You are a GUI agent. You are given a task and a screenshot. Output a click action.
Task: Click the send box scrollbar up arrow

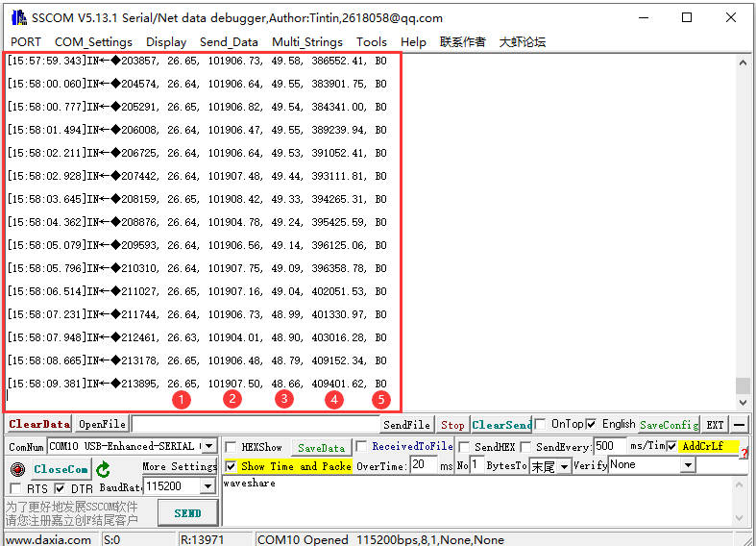739,484
